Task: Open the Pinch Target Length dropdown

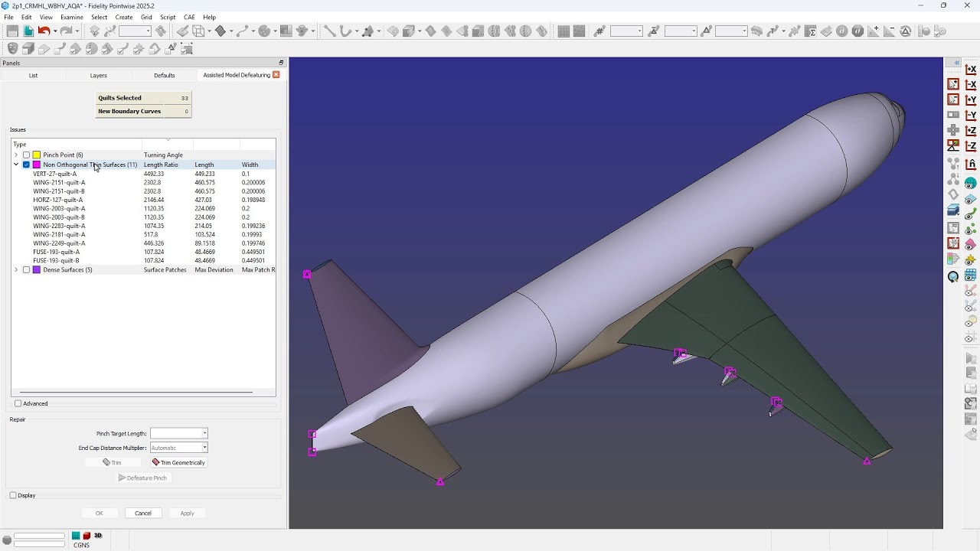Action: point(204,434)
